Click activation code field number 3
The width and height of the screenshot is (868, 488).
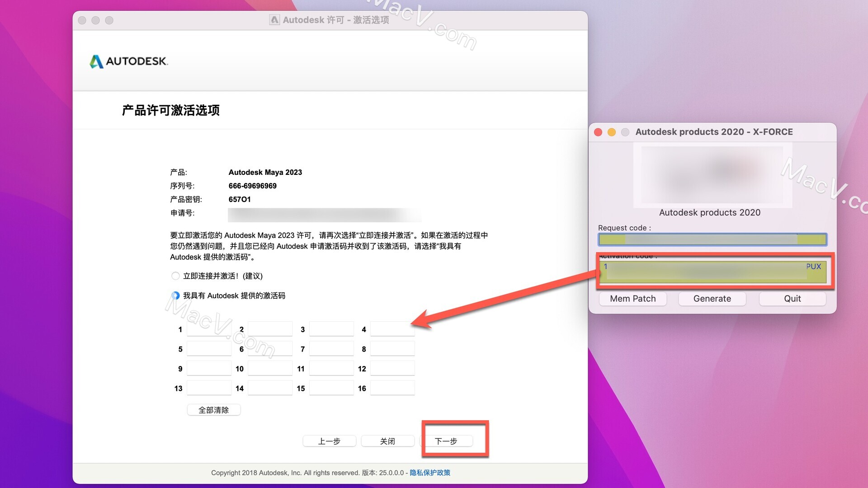click(x=331, y=329)
